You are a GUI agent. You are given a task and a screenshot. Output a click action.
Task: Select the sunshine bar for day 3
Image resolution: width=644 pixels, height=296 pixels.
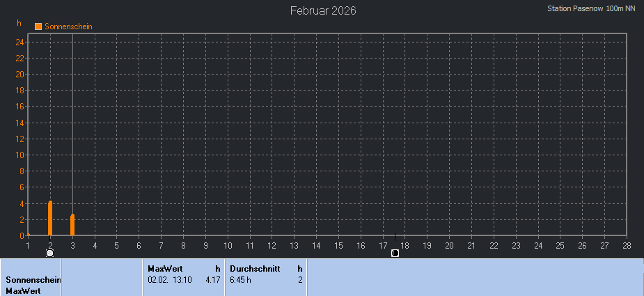click(x=72, y=225)
